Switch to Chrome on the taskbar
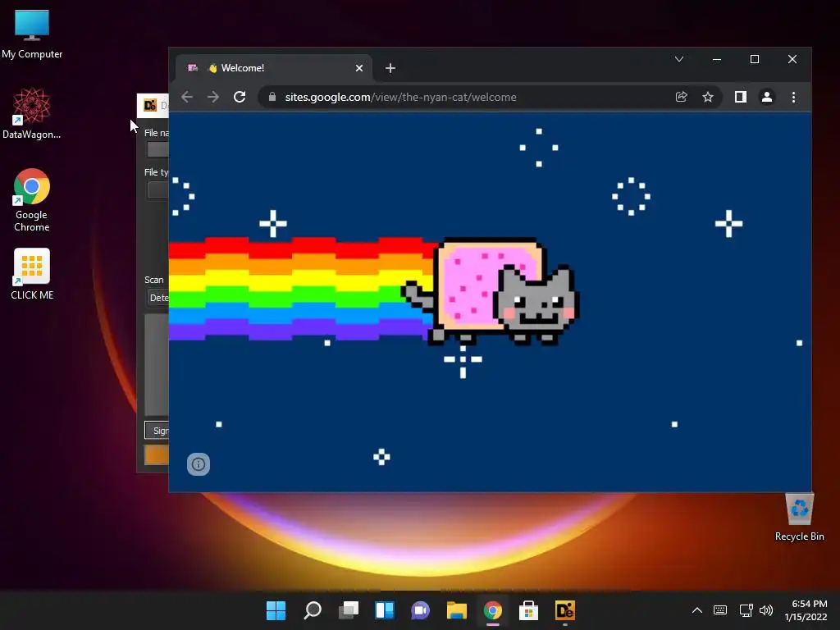This screenshot has width=840, height=630. 492,610
